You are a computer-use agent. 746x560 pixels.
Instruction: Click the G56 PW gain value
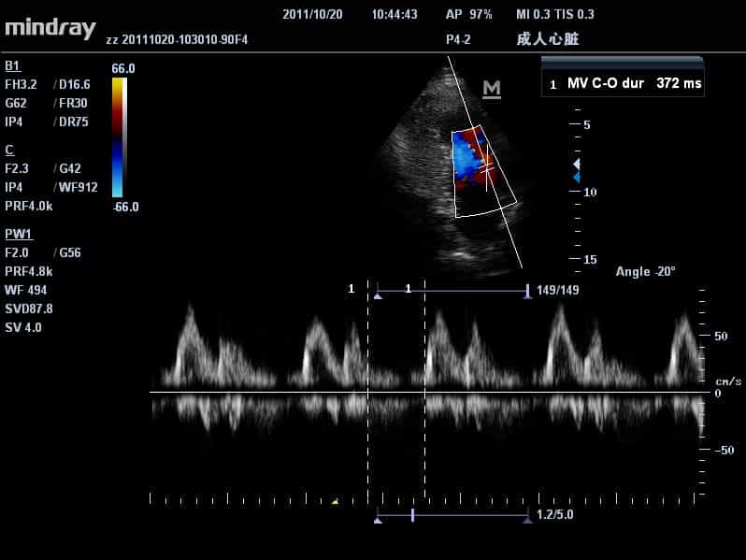pyautogui.click(x=70, y=252)
